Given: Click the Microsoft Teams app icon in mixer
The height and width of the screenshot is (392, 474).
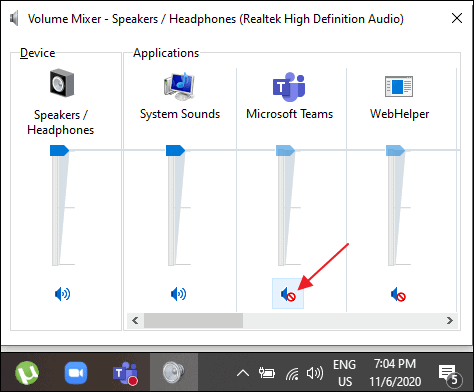Looking at the screenshot, I should point(289,87).
